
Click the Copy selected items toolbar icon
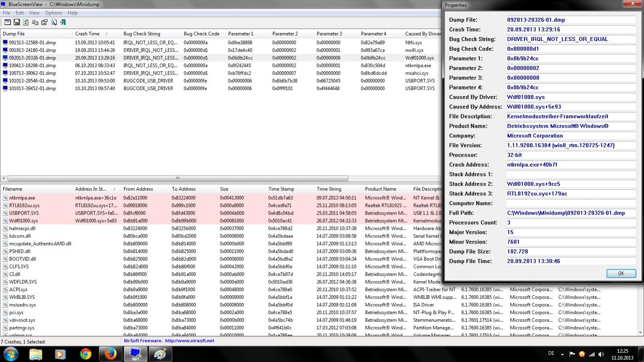[x=35, y=22]
